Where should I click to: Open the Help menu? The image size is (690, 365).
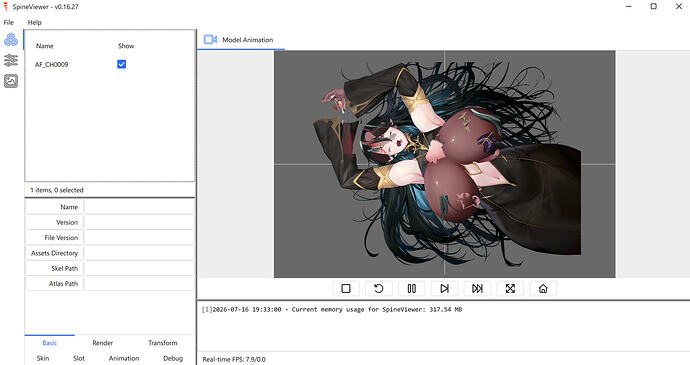click(34, 22)
